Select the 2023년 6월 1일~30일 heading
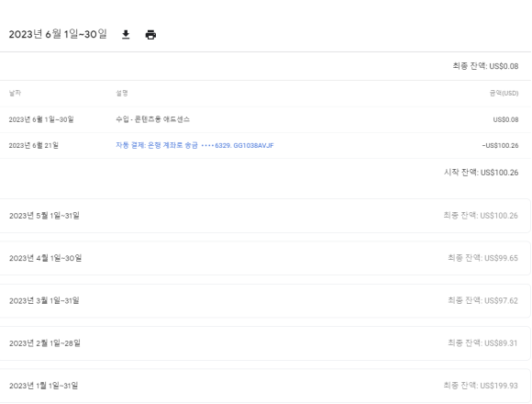This screenshot has height=404, width=532. [58, 34]
